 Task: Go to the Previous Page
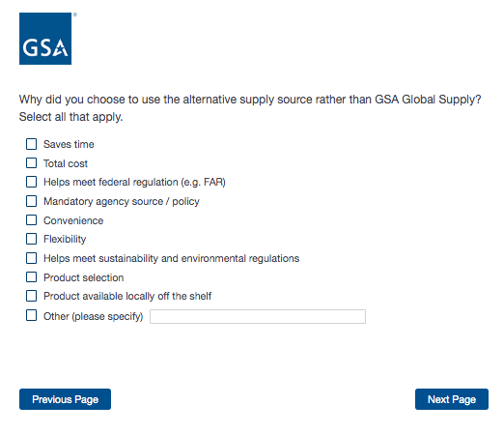coord(65,399)
